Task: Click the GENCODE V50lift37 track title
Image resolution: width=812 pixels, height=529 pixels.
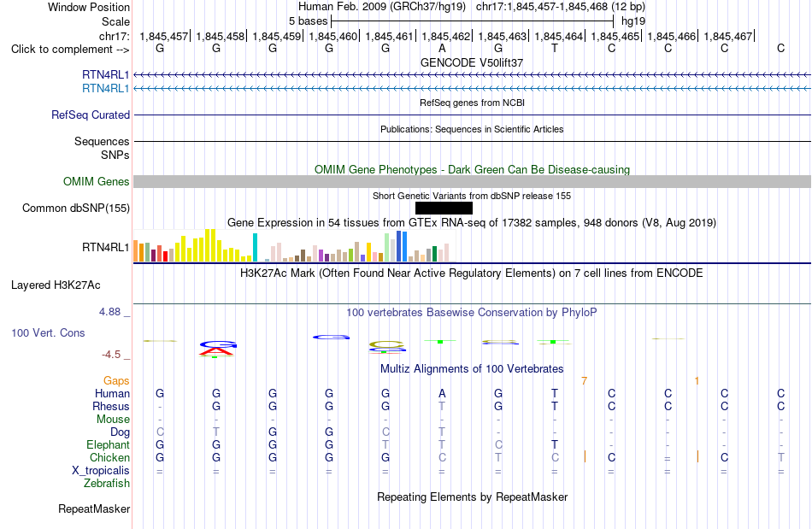Action: [472, 62]
